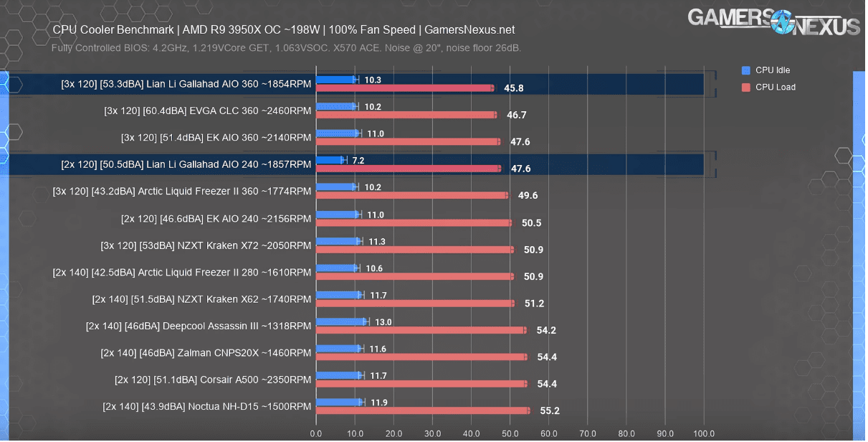868x442 pixels.
Task: Click the 11.6 idle value for Zalman CNPS20X
Action: coord(377,349)
